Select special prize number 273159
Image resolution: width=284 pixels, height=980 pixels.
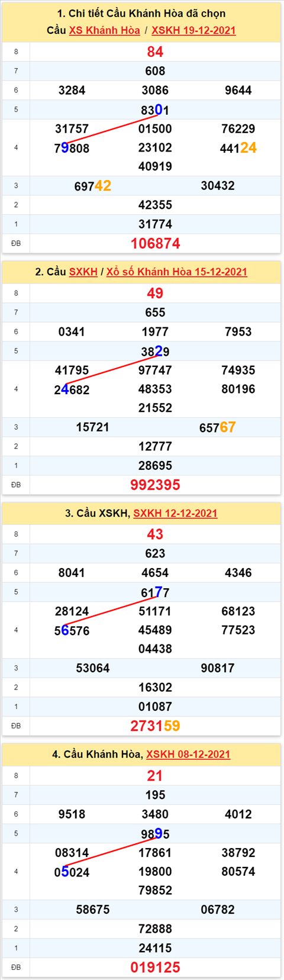click(155, 726)
